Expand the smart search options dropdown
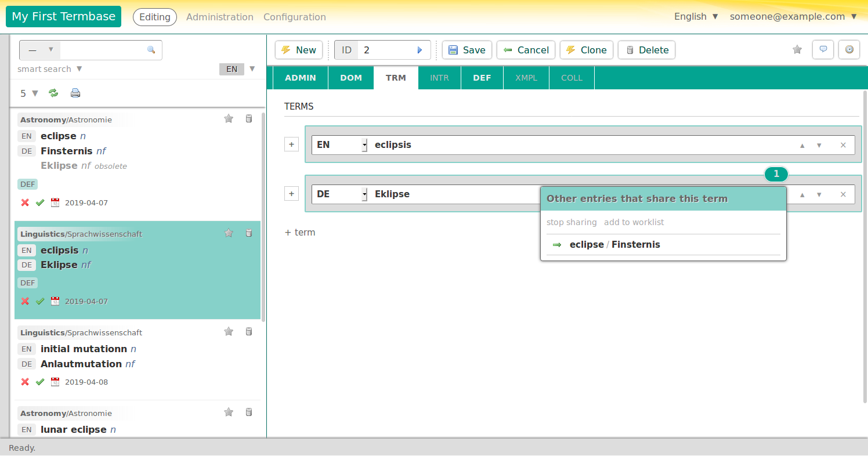868x456 pixels. click(79, 69)
